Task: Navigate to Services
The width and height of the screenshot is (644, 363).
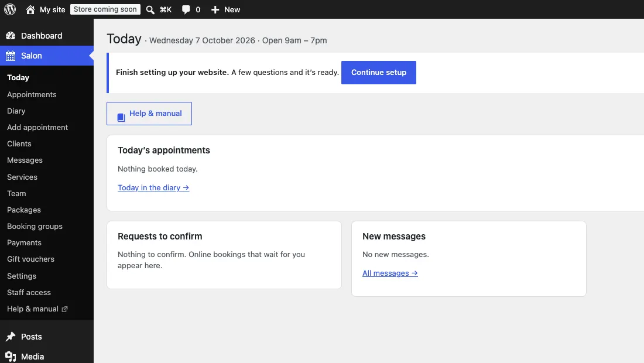Action: pos(22,177)
